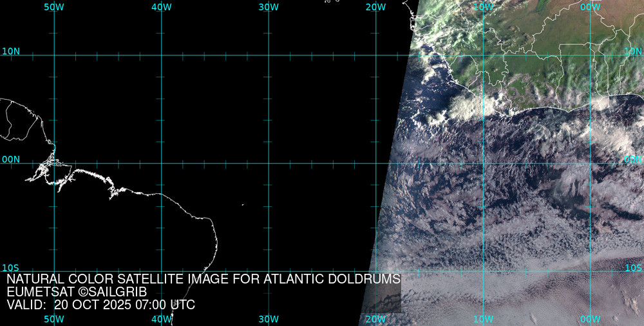Click the 30W label on top edge
The image size is (644, 326).
(269, 6)
